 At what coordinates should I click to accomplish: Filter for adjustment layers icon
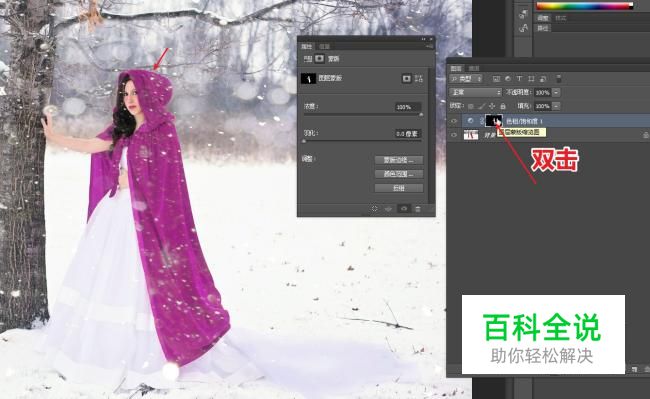[x=507, y=78]
